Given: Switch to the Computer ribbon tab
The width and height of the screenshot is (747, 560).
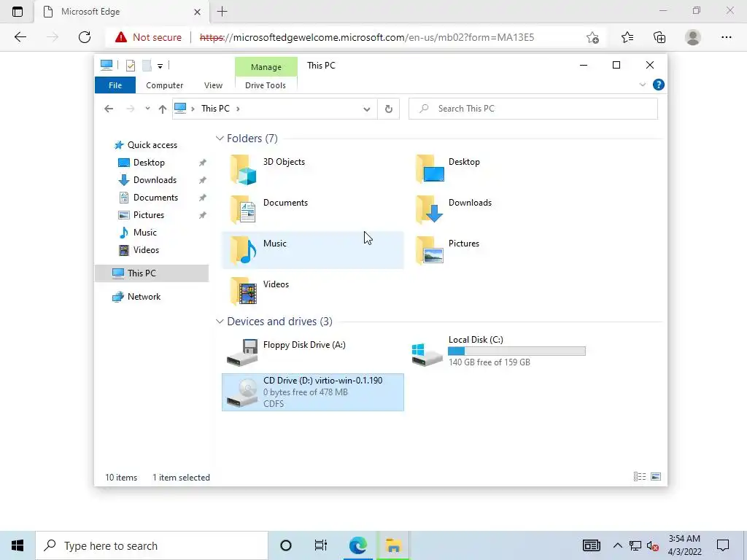Looking at the screenshot, I should 164,85.
